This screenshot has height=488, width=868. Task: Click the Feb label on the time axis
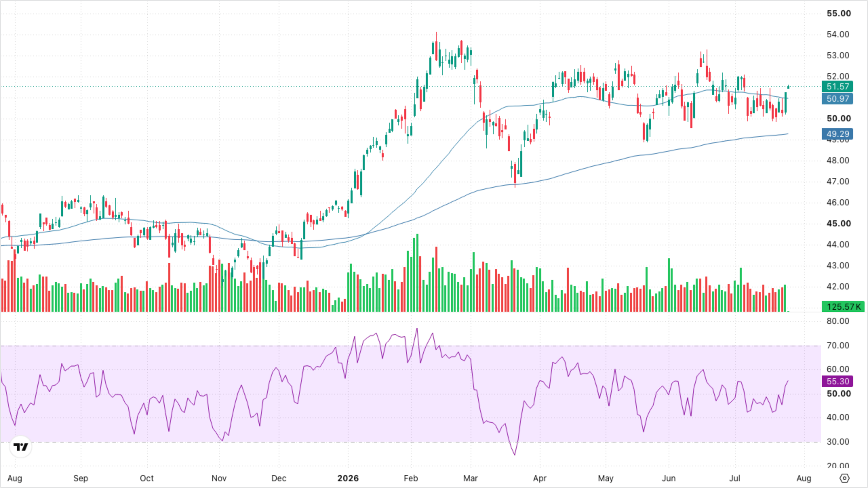(x=411, y=478)
